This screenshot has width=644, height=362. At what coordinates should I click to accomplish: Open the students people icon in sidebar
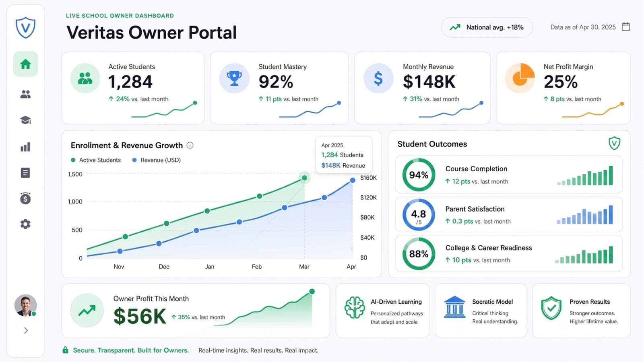click(25, 94)
